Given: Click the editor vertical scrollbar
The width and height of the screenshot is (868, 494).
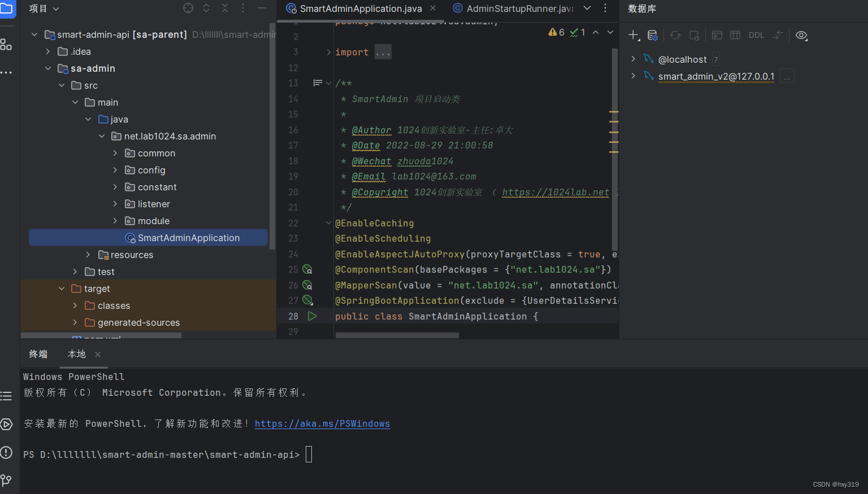Looking at the screenshot, I should pos(614,150).
